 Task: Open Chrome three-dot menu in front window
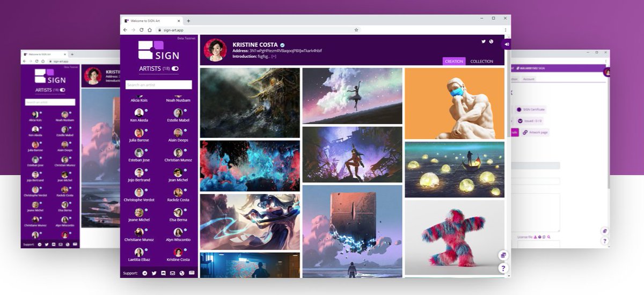[505, 30]
